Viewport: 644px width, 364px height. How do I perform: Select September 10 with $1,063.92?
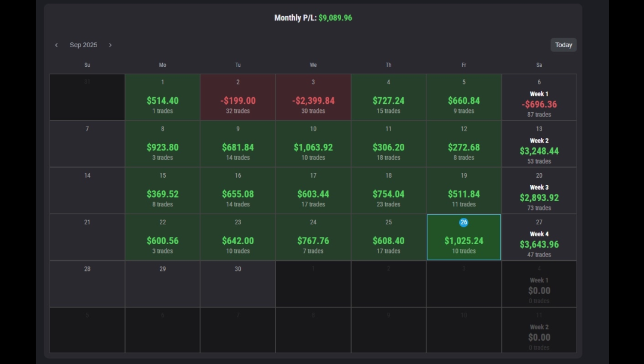pyautogui.click(x=314, y=144)
